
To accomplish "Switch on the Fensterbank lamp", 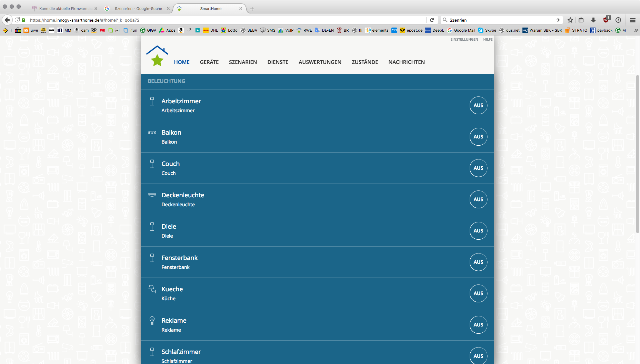I will click(478, 262).
